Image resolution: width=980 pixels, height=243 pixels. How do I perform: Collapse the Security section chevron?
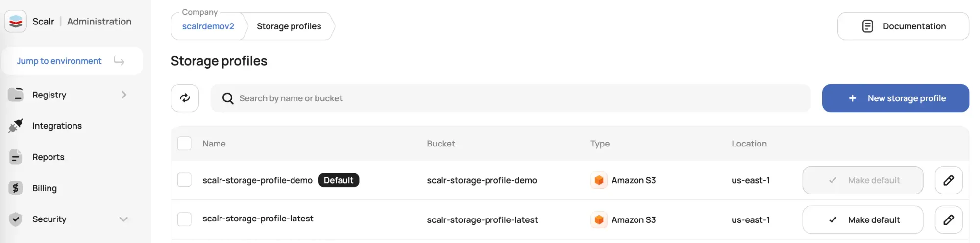click(x=123, y=219)
